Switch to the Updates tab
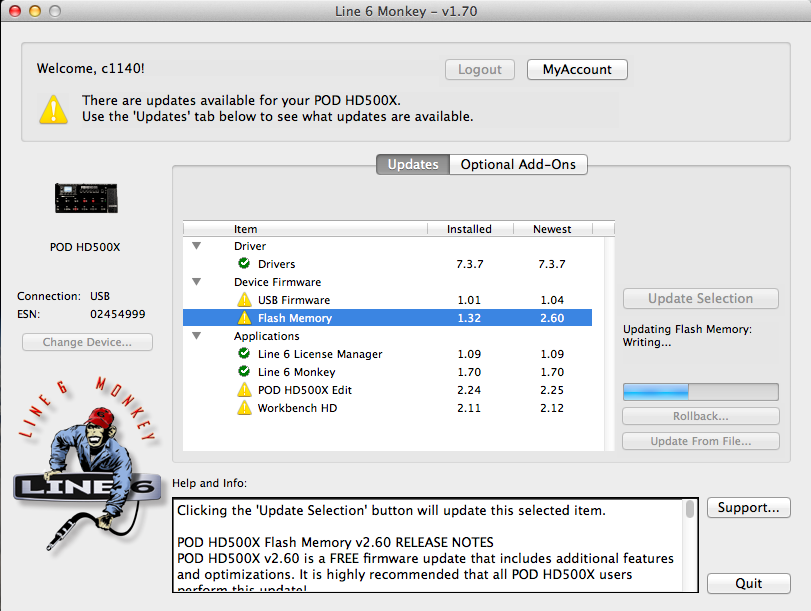Viewport: 811px width, 611px height. coord(413,165)
